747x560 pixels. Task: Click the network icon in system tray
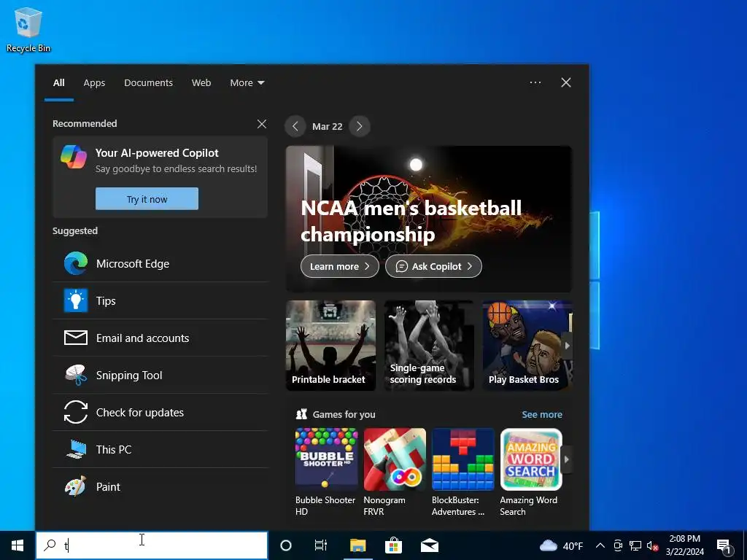[635, 545]
